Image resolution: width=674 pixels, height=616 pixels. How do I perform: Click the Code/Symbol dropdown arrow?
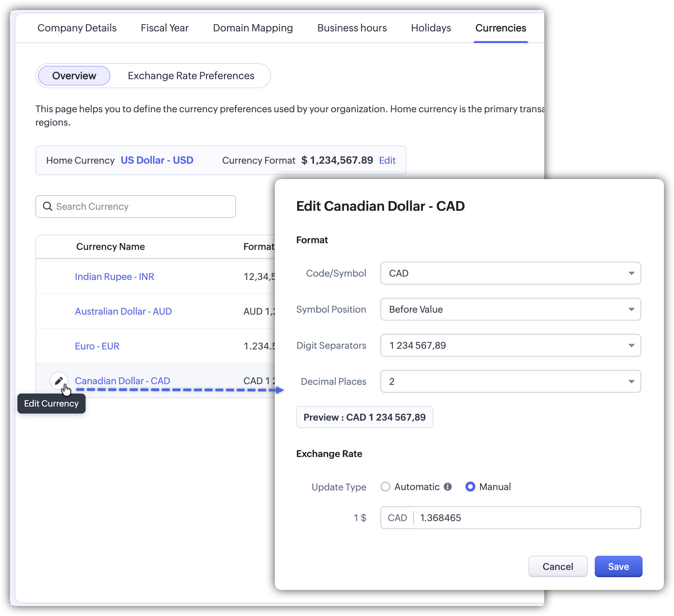click(x=631, y=273)
